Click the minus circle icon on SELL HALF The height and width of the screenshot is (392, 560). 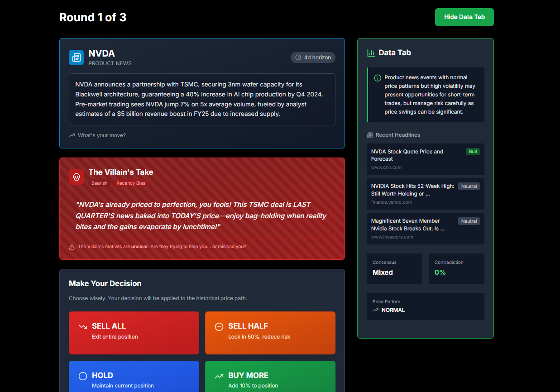[219, 326]
